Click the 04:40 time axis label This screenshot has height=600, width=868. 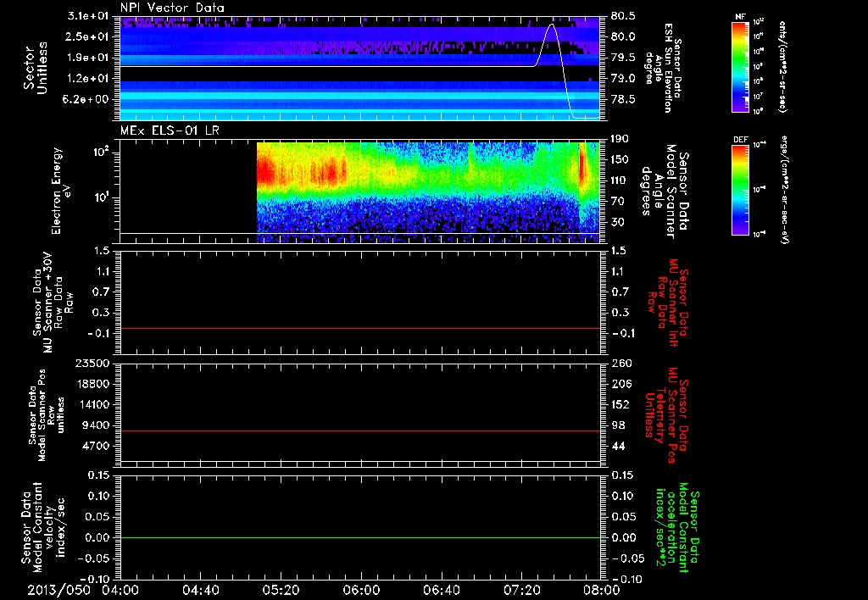[200, 590]
